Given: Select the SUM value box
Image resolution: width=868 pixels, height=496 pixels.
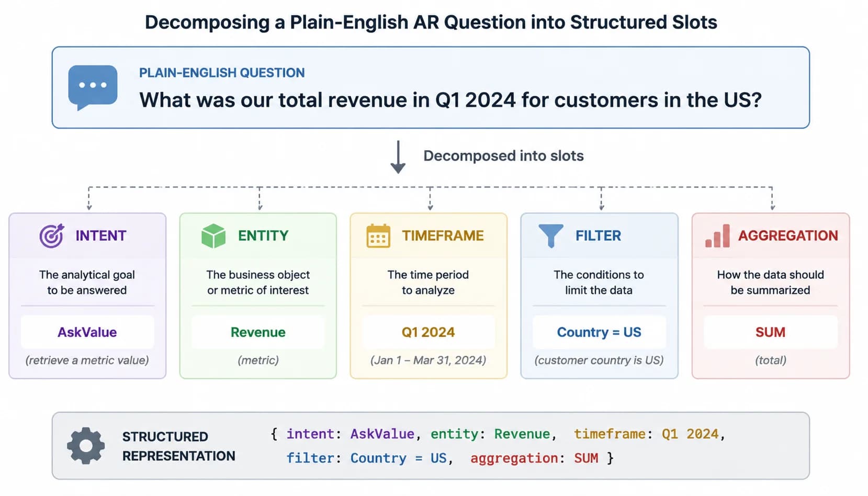Looking at the screenshot, I should pos(770,332).
